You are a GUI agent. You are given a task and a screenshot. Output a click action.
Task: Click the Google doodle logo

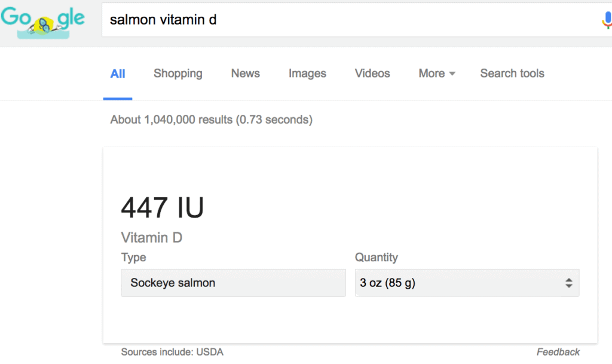tap(43, 21)
